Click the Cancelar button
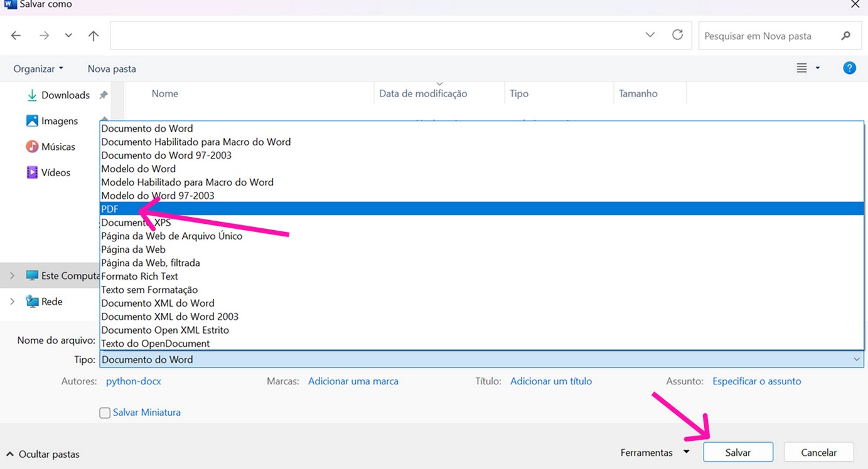 pyautogui.click(x=819, y=453)
